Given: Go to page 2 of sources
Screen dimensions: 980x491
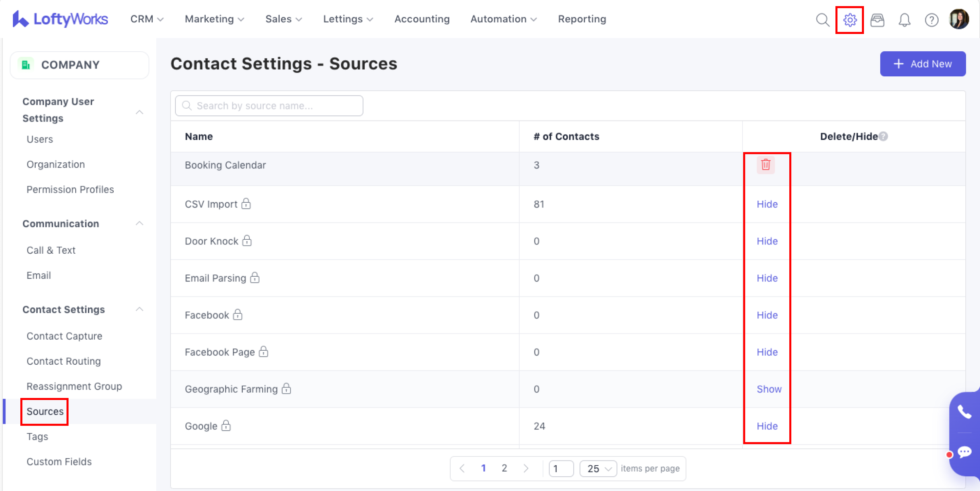Looking at the screenshot, I should 504,468.
